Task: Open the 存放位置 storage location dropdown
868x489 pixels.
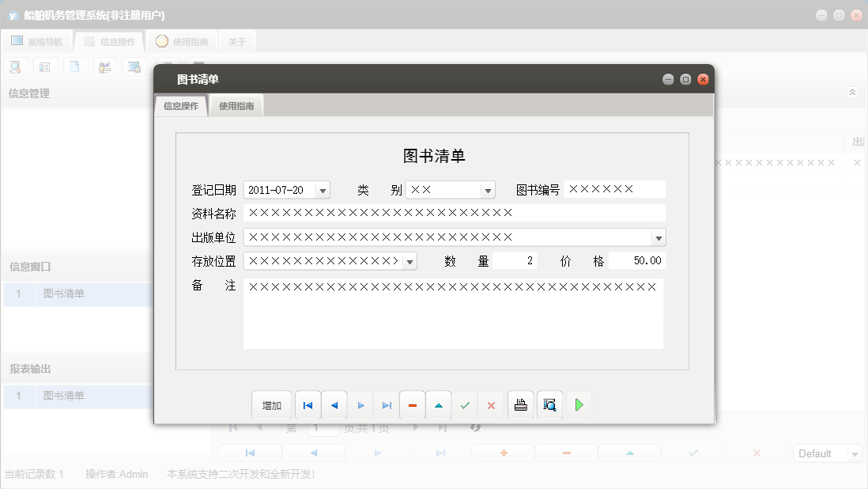Action: [410, 260]
